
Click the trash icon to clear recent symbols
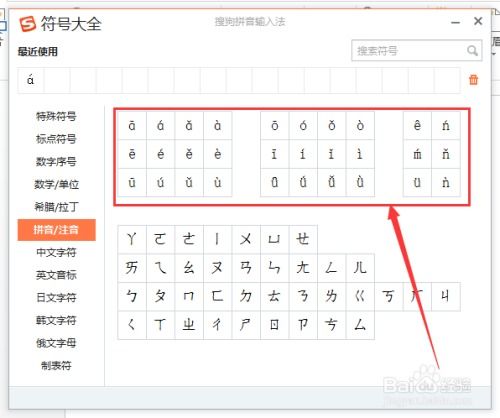(473, 80)
